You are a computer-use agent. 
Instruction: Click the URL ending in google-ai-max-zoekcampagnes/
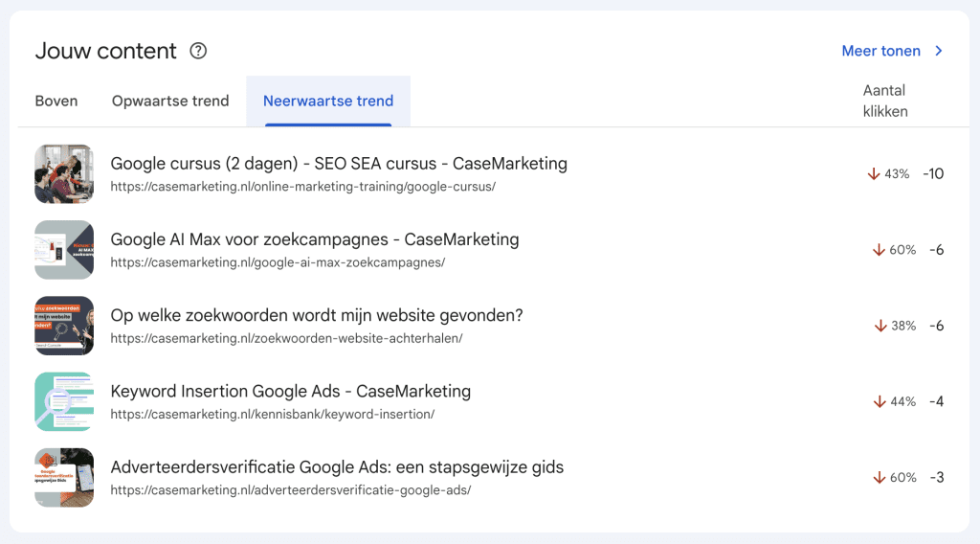(x=278, y=262)
